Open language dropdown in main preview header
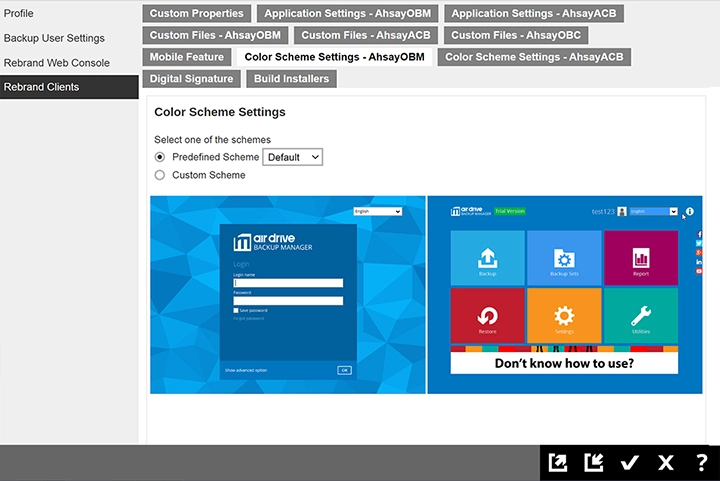The height and width of the screenshot is (481, 720). click(x=653, y=211)
